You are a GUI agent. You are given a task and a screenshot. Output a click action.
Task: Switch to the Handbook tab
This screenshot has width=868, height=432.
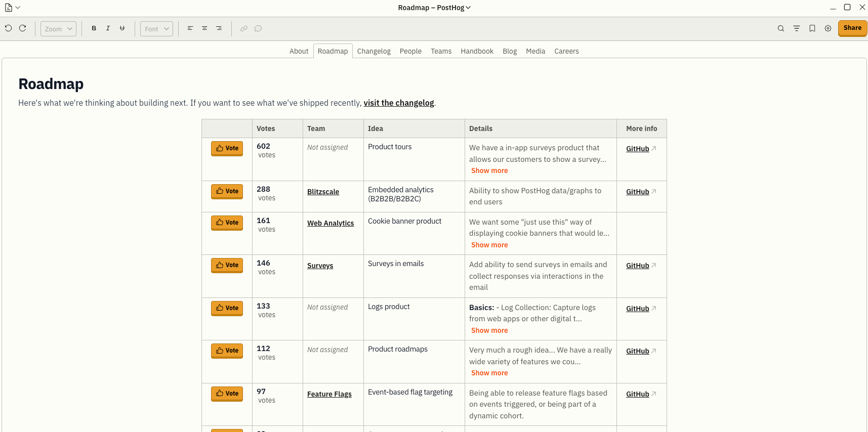(x=477, y=51)
